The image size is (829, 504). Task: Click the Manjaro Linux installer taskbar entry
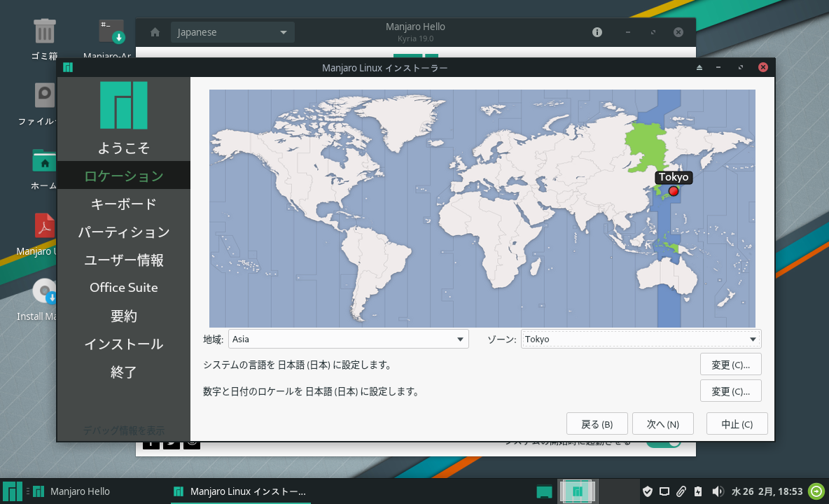(240, 491)
